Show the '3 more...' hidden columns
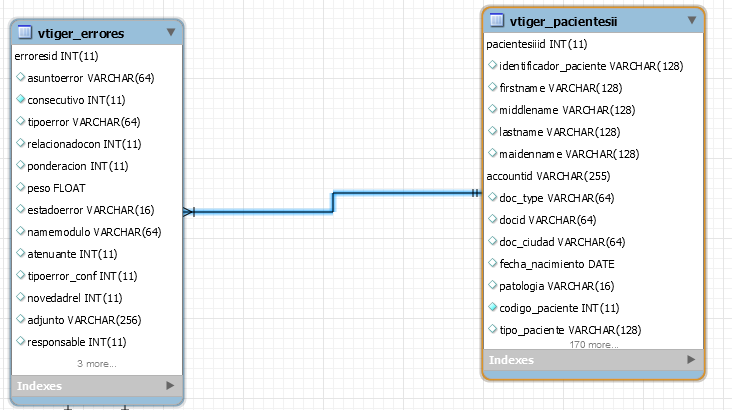The width and height of the screenshot is (732, 410). click(x=97, y=364)
